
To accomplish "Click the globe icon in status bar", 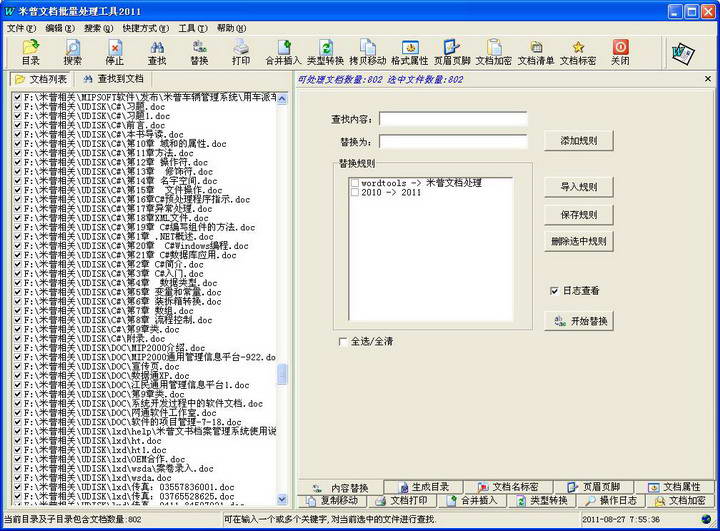I will pos(707,519).
